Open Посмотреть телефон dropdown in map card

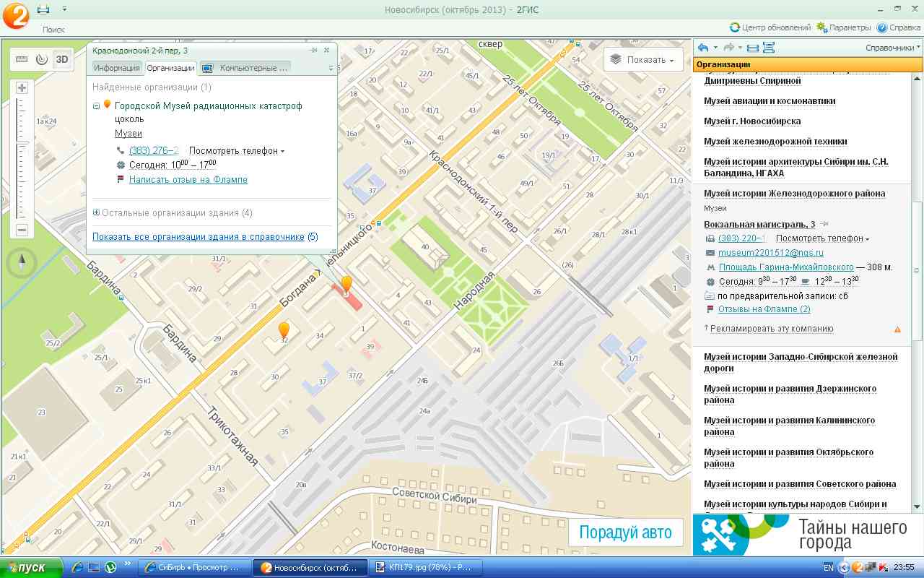(237, 151)
